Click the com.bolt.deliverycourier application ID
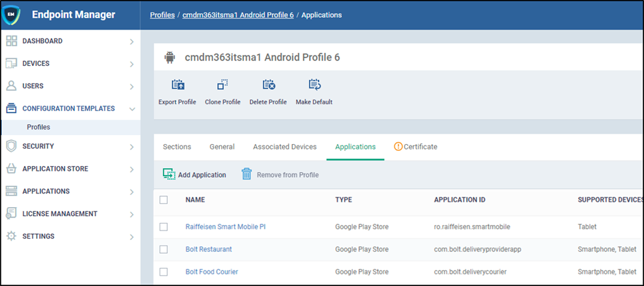Viewport: 644px width, 286px height. click(x=470, y=272)
